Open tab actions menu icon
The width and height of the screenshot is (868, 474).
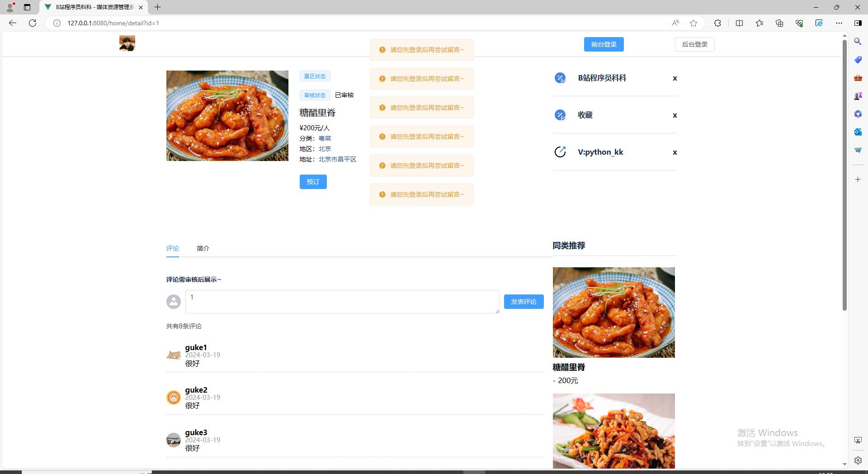click(x=27, y=7)
